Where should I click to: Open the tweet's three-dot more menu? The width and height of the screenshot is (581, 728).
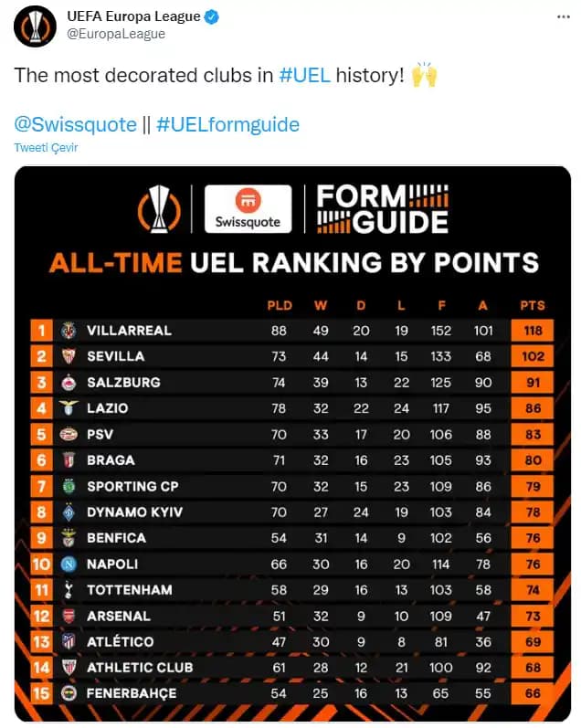564,17
